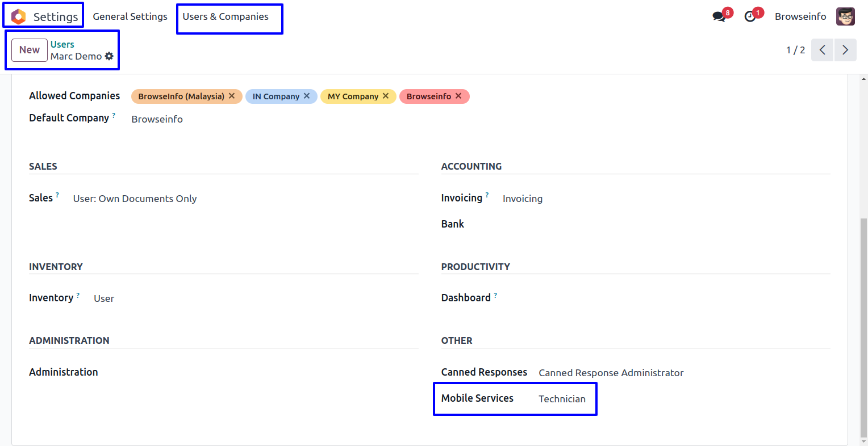Click the Canned Responses label

click(x=484, y=372)
